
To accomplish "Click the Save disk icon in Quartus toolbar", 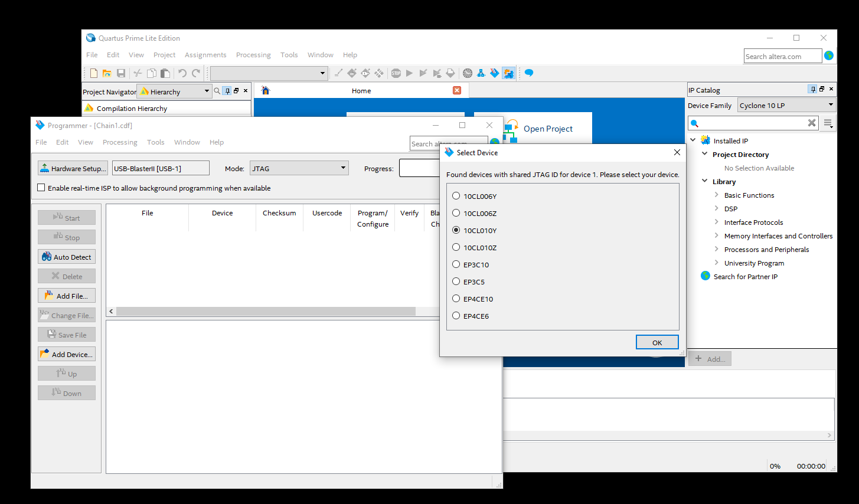I will point(121,73).
